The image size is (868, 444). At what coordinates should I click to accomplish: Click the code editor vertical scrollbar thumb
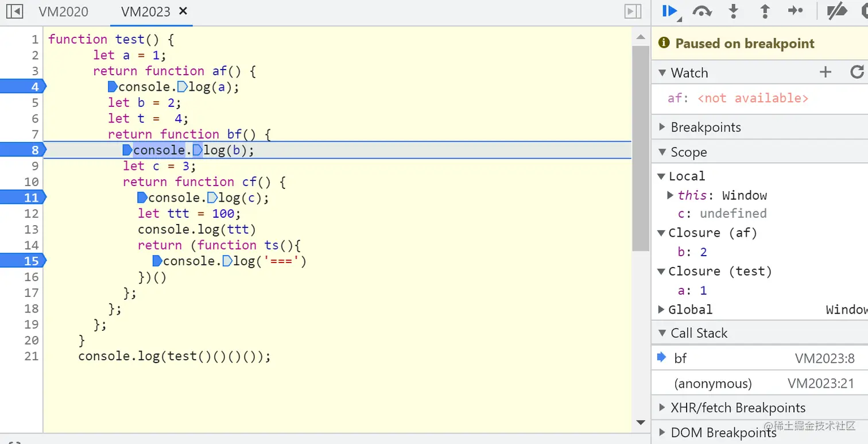(x=641, y=148)
